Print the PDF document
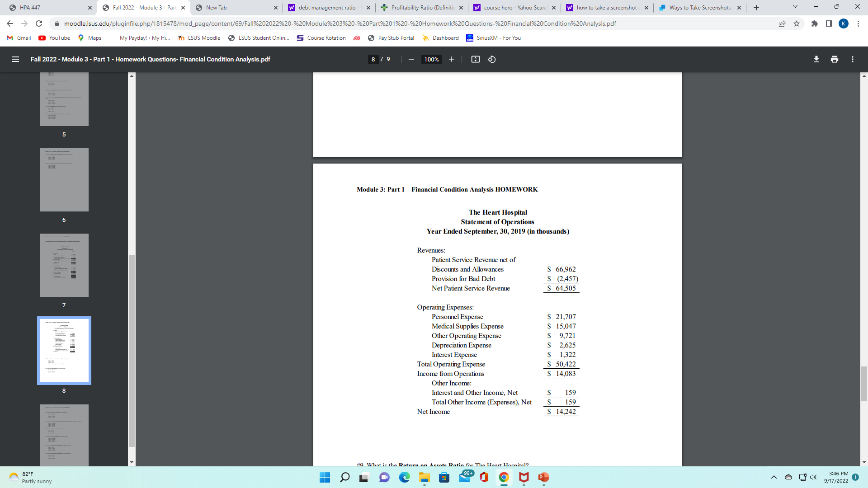The height and width of the screenshot is (488, 868). [834, 59]
